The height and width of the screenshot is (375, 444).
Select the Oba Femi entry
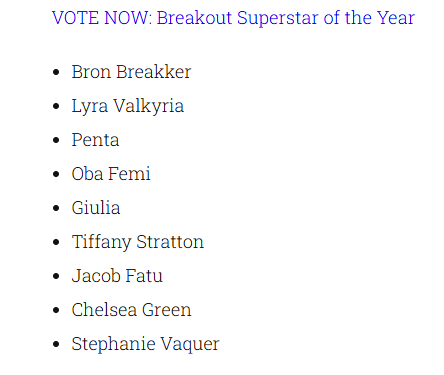click(111, 174)
